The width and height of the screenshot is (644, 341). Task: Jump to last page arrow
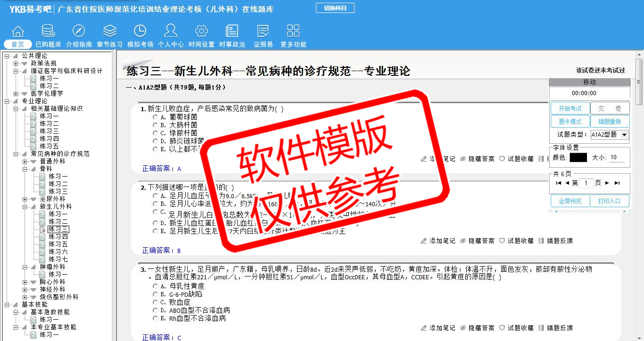[617, 183]
